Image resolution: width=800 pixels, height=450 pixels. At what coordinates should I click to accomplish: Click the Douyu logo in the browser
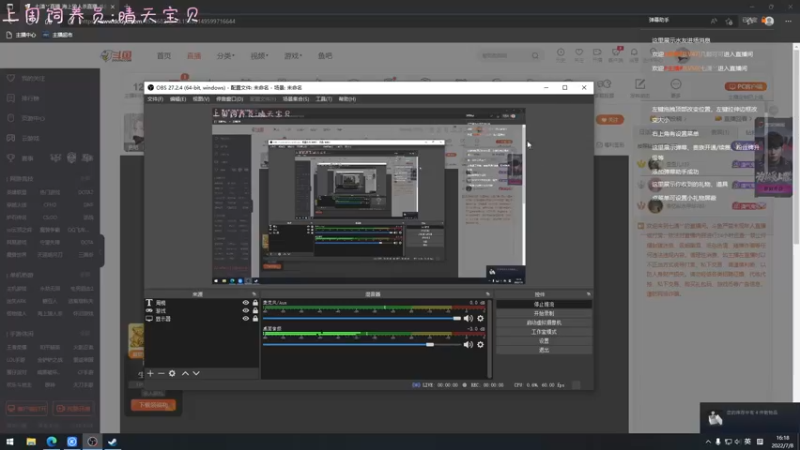click(x=117, y=56)
